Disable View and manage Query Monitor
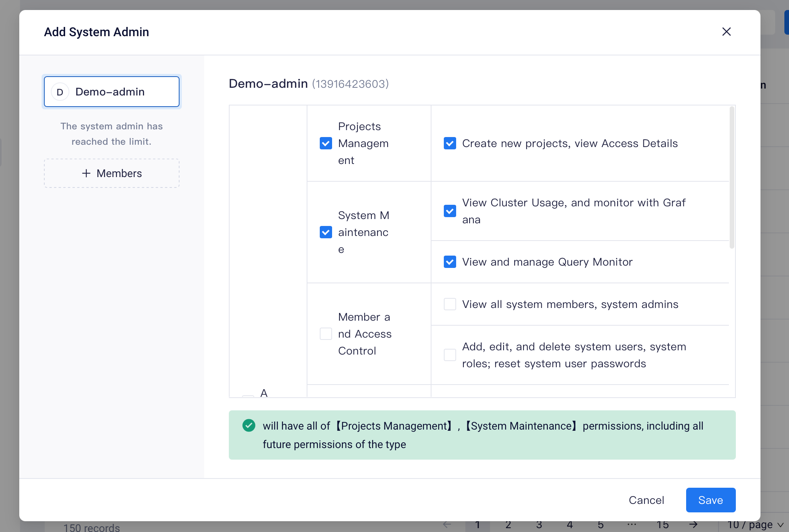 pyautogui.click(x=449, y=262)
